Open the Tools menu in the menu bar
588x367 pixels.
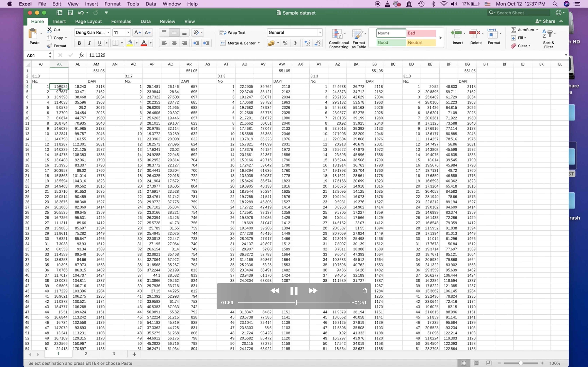point(133,4)
